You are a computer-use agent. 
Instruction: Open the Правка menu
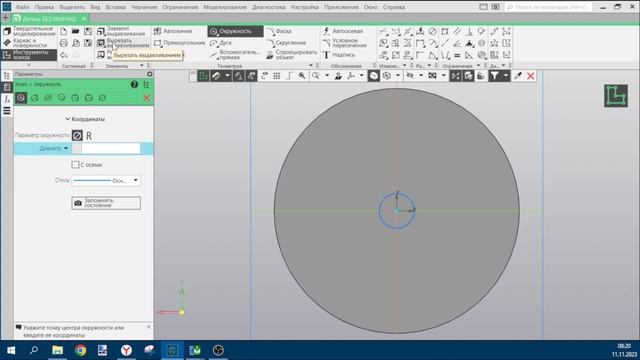[44, 7]
